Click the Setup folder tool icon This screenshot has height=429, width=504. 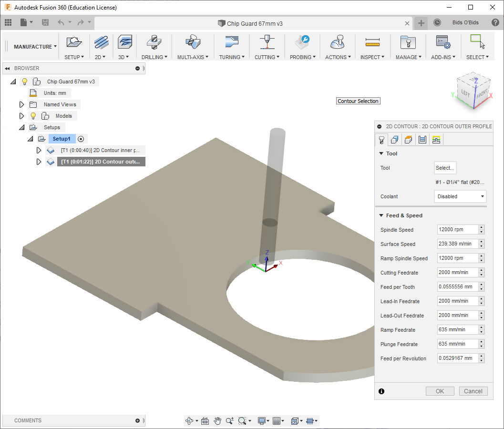(x=74, y=42)
